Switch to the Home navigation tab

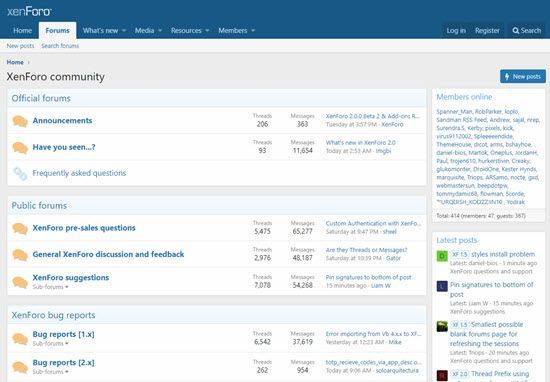coord(22,31)
